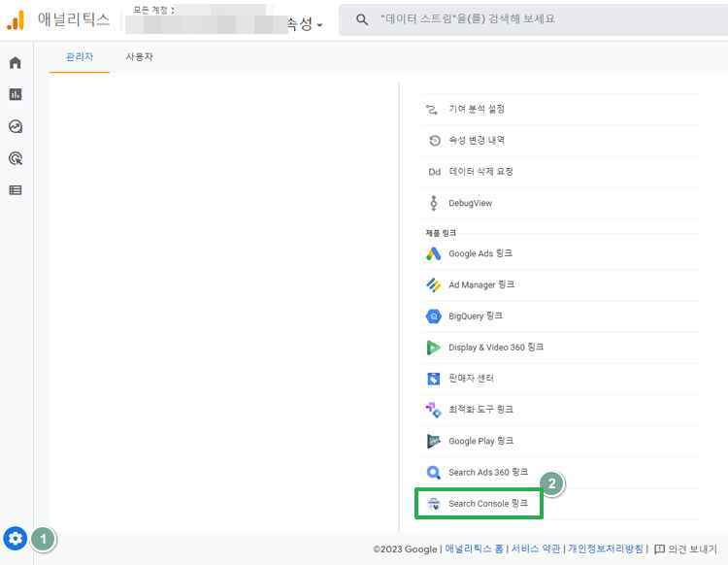This screenshot has width=728, height=565.
Task: Open 데이터 삭제 요청 menu item
Action: [x=559, y=172]
